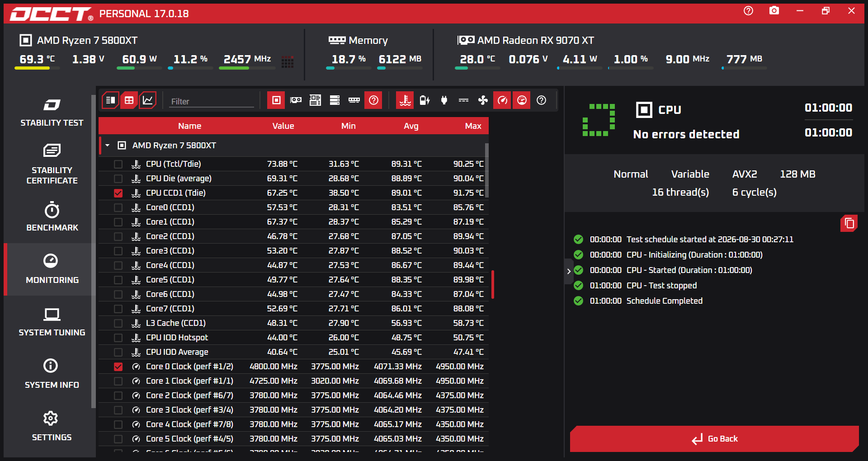Toggle the motherboard sensor filter

coord(315,100)
